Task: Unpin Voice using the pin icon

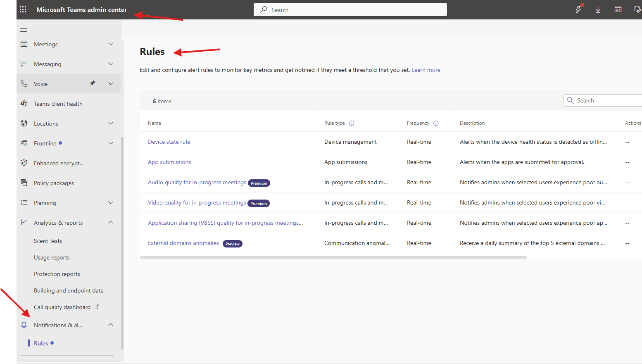Action: [93, 83]
